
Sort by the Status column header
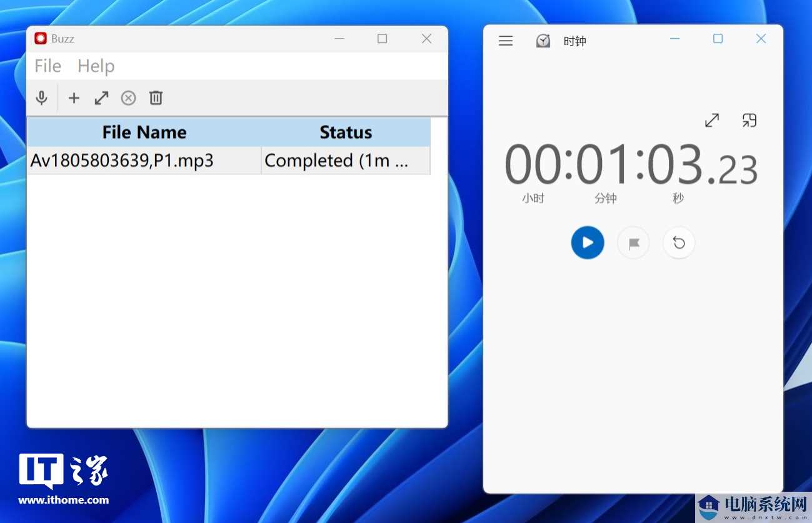pyautogui.click(x=346, y=132)
